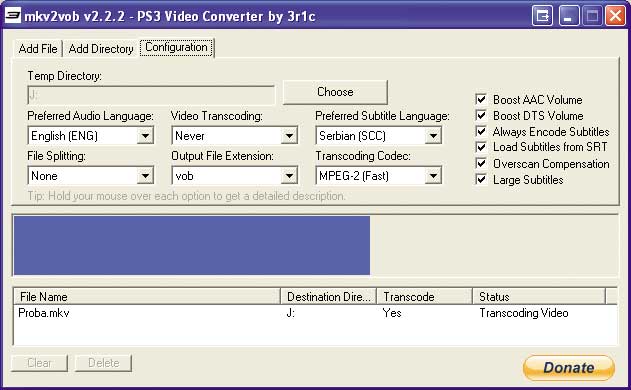
Task: Toggle Boost DTS Volume checkbox
Action: pos(481,116)
